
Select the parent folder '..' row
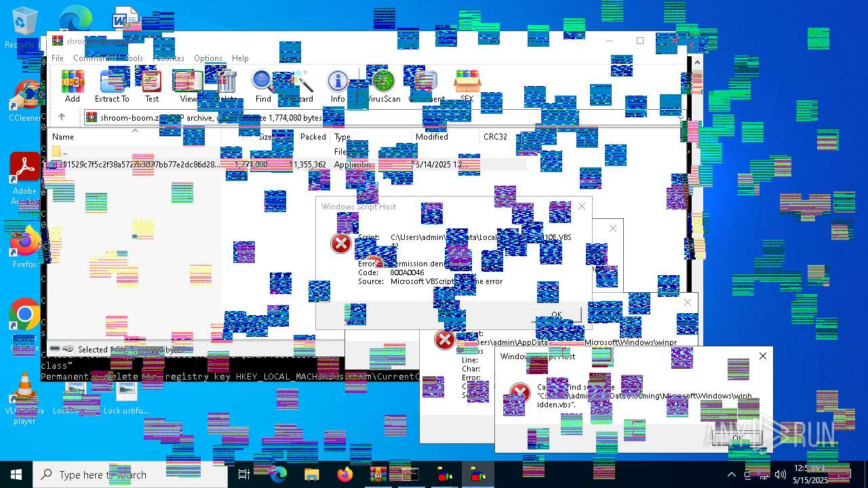pyautogui.click(x=287, y=152)
